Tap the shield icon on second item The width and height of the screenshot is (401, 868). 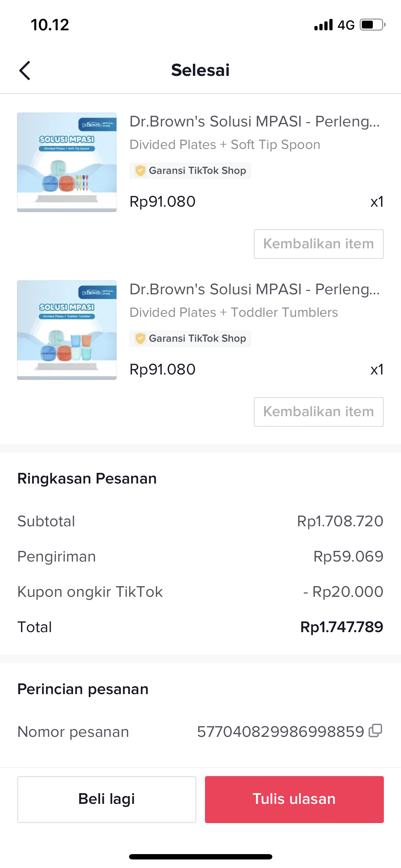click(140, 339)
